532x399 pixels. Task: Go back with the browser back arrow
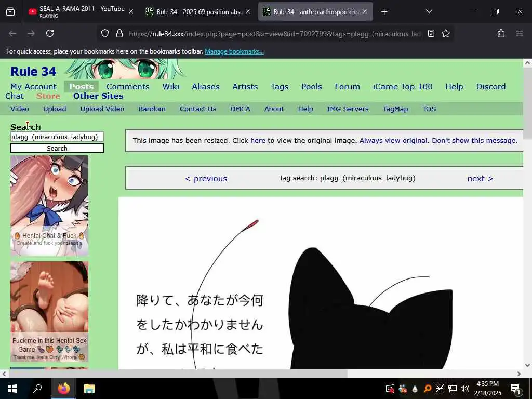pyautogui.click(x=12, y=33)
